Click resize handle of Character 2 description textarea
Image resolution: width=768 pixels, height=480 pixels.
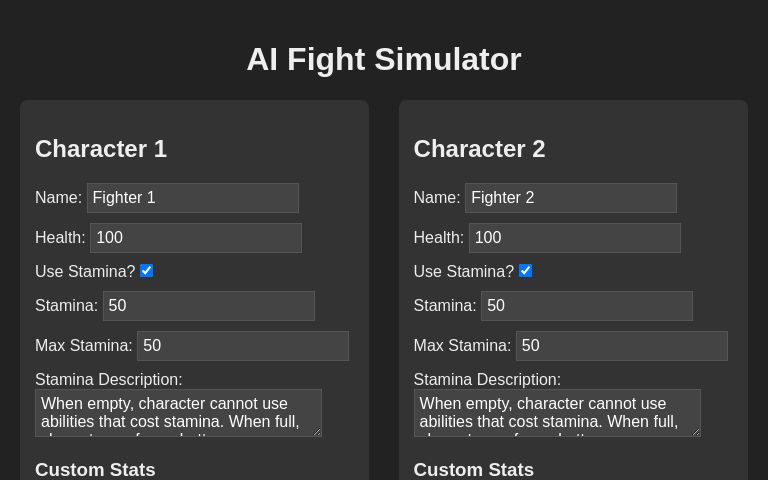point(696,432)
